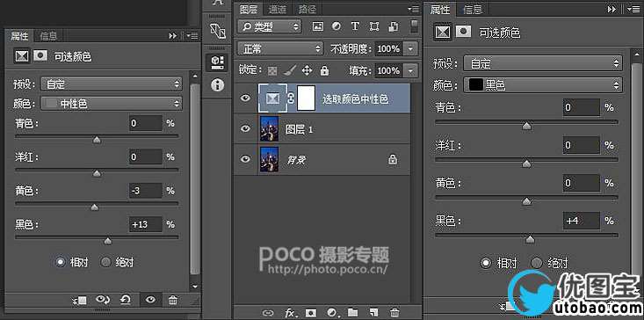Lock image pixels with brush icon
The image size is (644, 320).
point(290,70)
